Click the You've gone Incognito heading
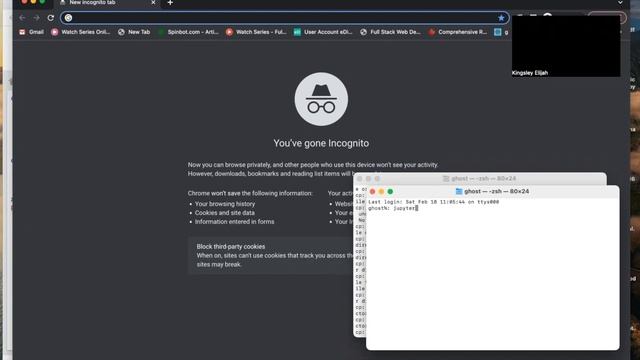 click(321, 143)
